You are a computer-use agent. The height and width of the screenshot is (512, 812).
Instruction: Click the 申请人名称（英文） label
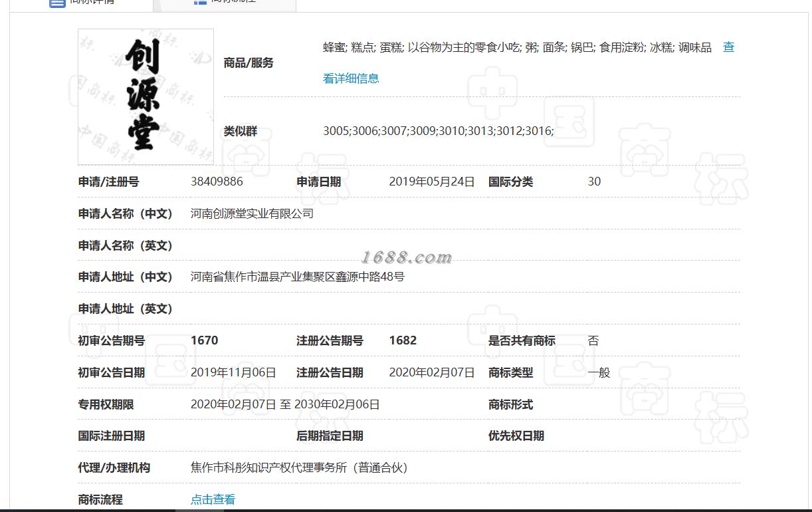(x=126, y=245)
